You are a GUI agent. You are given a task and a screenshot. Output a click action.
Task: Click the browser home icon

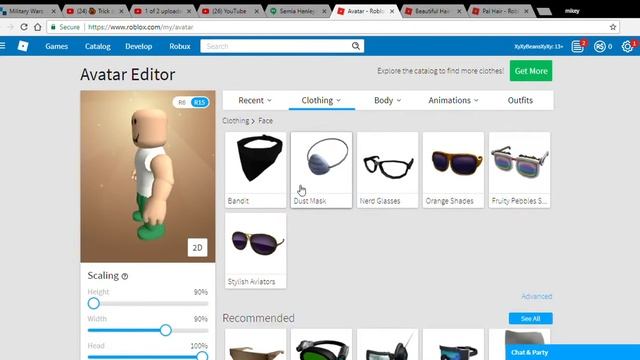38,27
